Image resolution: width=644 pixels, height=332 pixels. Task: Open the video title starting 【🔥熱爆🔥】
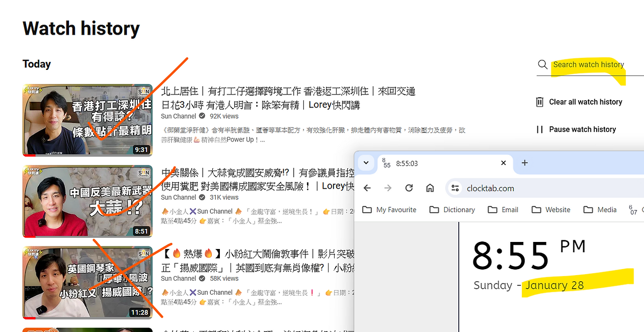coord(258,260)
